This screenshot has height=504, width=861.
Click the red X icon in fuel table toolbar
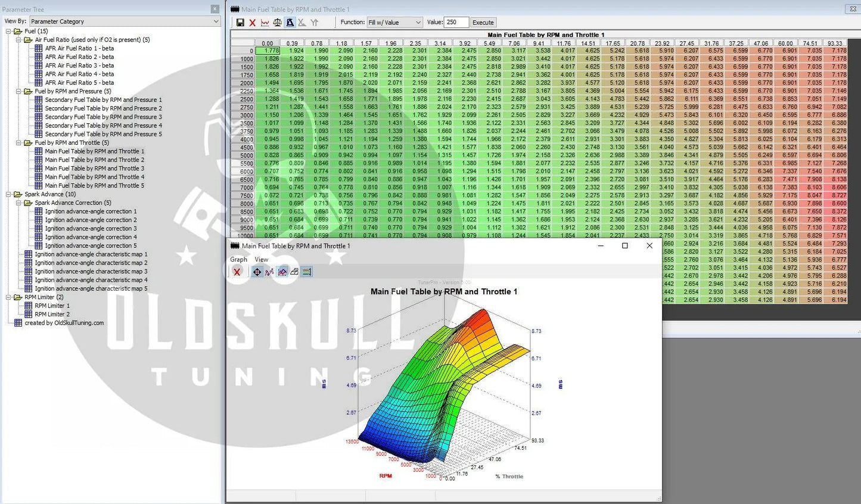(x=253, y=23)
